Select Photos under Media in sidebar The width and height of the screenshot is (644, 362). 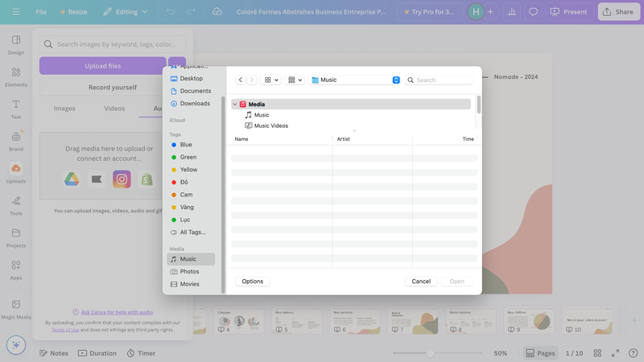(x=191, y=271)
